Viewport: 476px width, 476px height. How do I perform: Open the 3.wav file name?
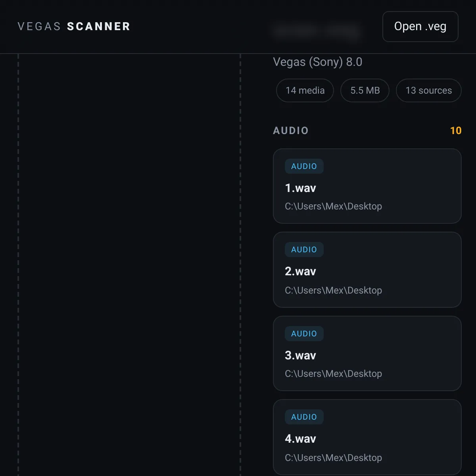300,355
